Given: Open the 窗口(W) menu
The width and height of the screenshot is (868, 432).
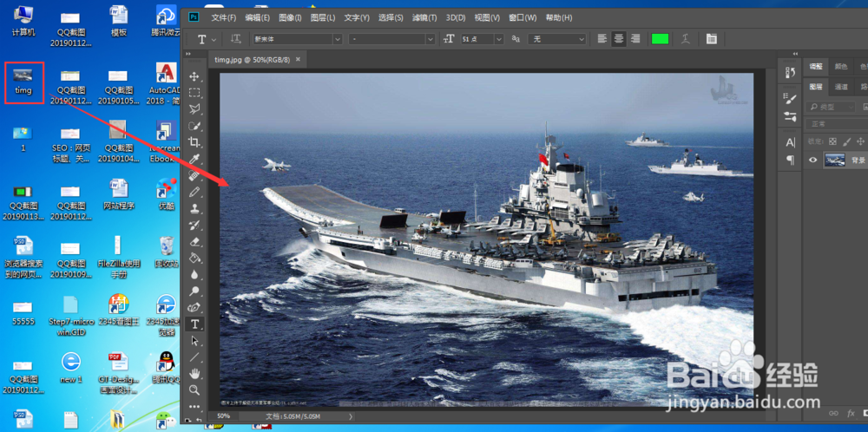Looking at the screenshot, I should click(523, 17).
